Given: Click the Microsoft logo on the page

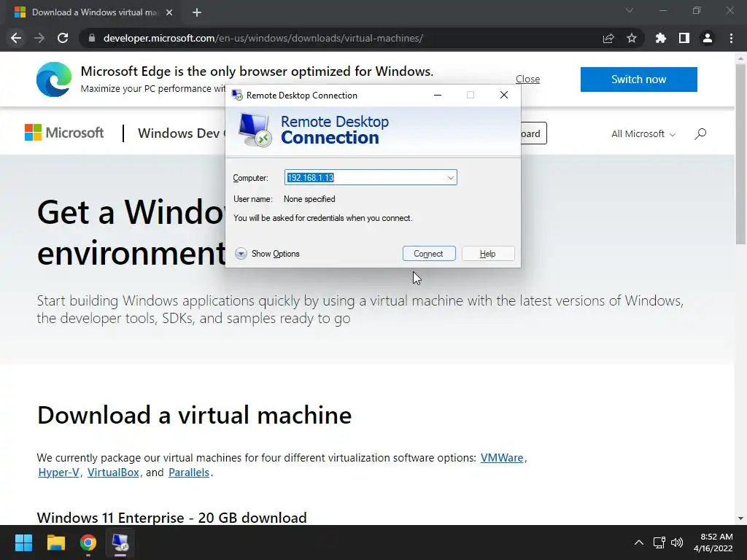Looking at the screenshot, I should tap(64, 133).
